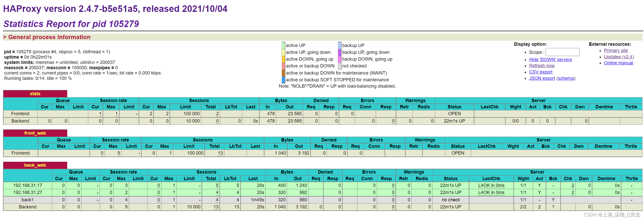The height and width of the screenshot is (220, 644).
Task: Click server 192.168.31.17 row name
Action: pyautogui.click(x=27, y=185)
